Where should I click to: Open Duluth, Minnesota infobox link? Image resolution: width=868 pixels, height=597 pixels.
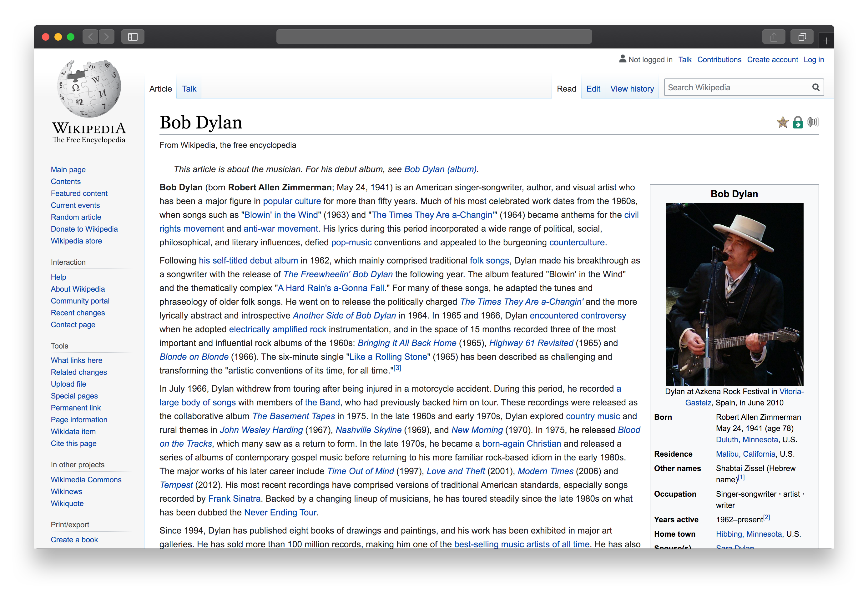pyautogui.click(x=747, y=439)
